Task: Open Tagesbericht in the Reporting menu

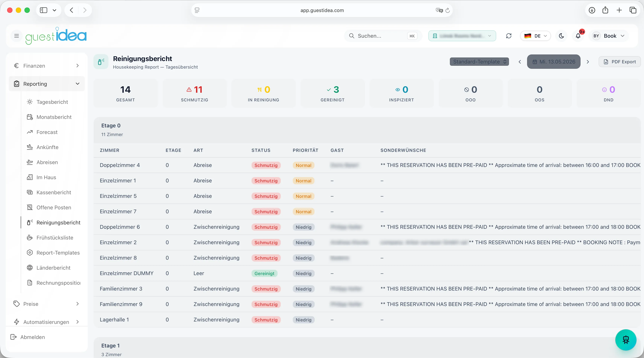Action: [52, 102]
